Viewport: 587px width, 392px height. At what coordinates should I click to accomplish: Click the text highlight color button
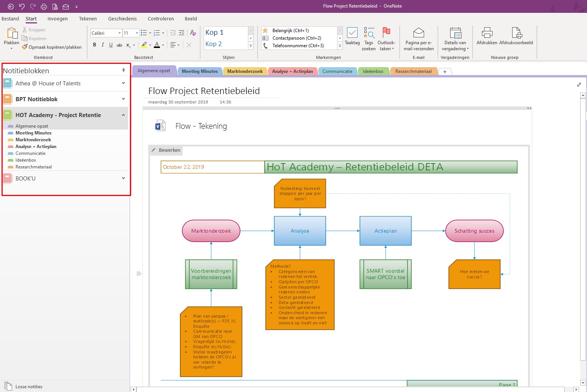(144, 45)
